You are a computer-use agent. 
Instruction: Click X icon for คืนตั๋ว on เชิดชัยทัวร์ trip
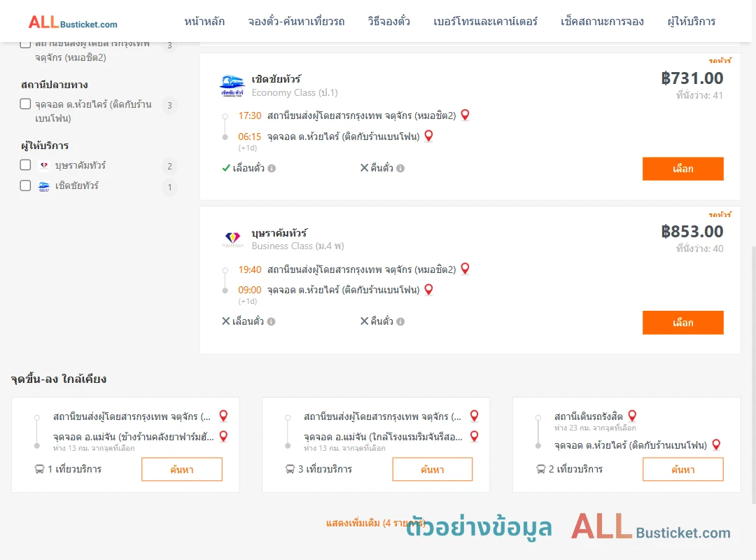(x=364, y=167)
